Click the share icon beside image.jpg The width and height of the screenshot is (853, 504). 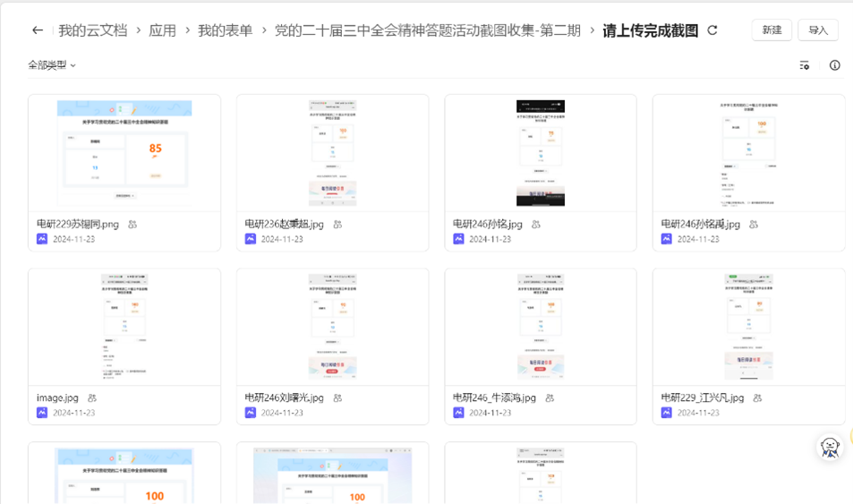pos(92,398)
